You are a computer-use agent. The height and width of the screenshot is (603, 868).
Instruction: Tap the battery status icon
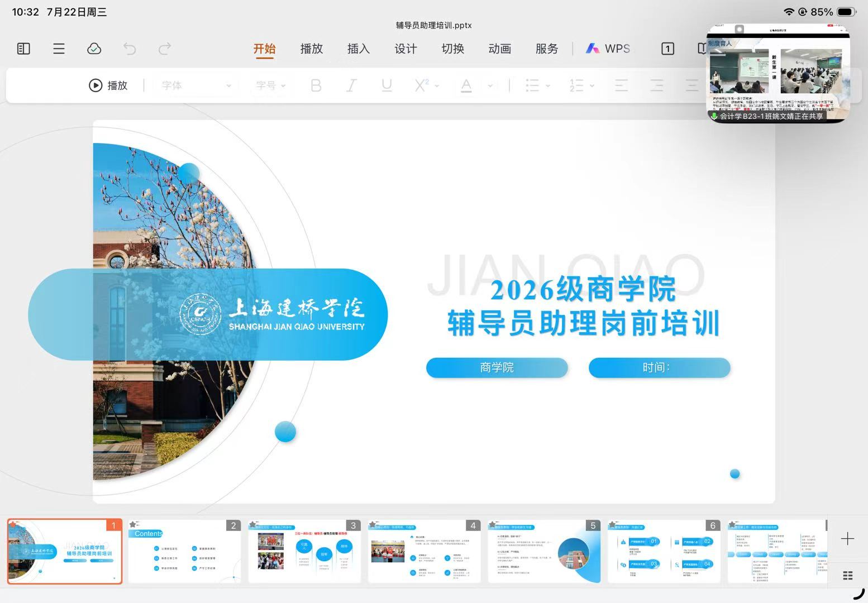tap(847, 12)
